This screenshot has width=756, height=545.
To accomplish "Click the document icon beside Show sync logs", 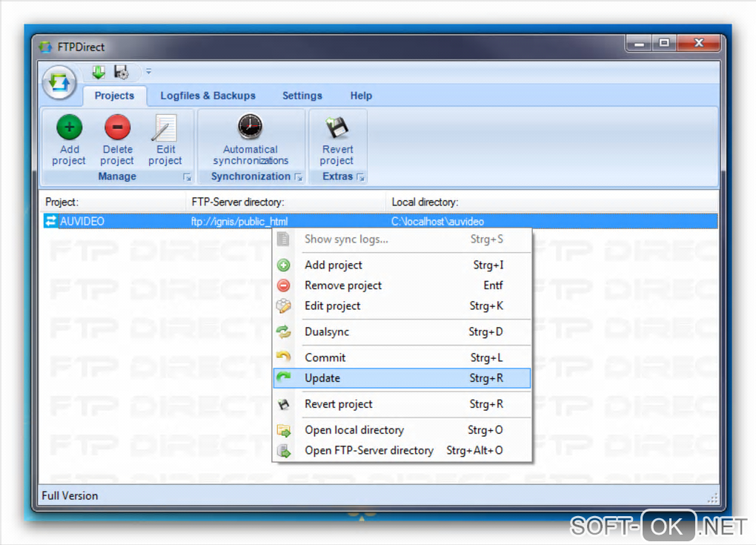I will coord(283,239).
